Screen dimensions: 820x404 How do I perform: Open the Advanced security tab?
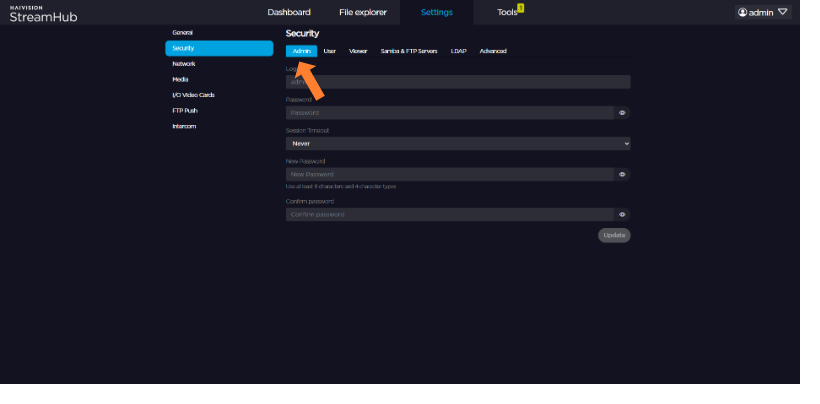493,51
